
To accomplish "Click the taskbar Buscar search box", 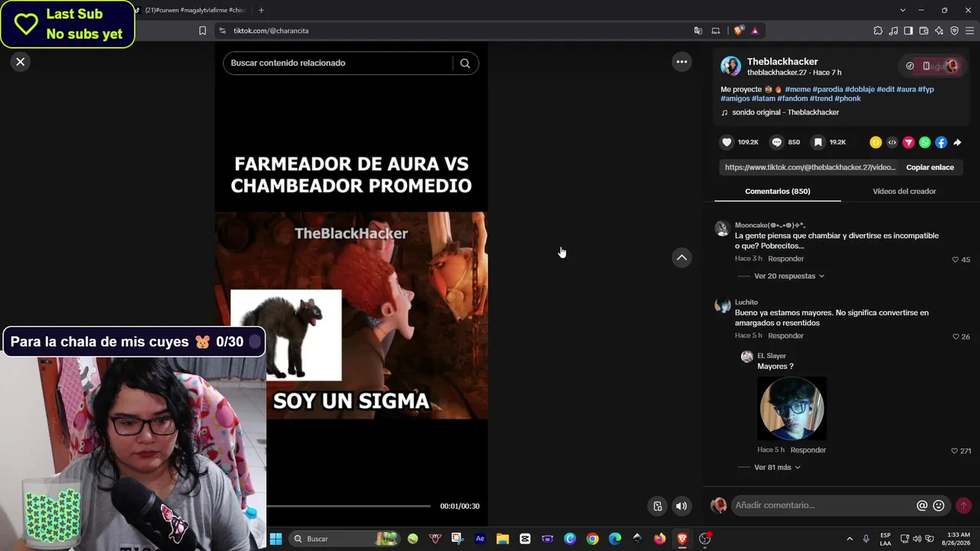I will coord(345,539).
